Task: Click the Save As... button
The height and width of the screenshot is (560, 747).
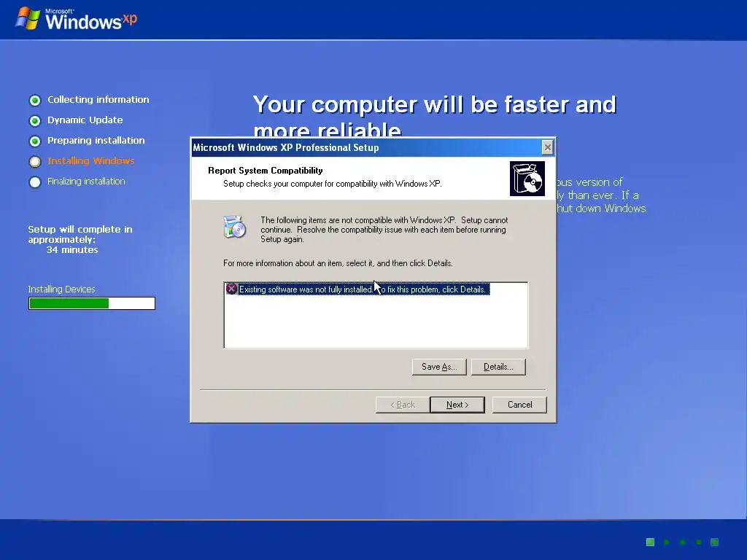Action: point(439,367)
